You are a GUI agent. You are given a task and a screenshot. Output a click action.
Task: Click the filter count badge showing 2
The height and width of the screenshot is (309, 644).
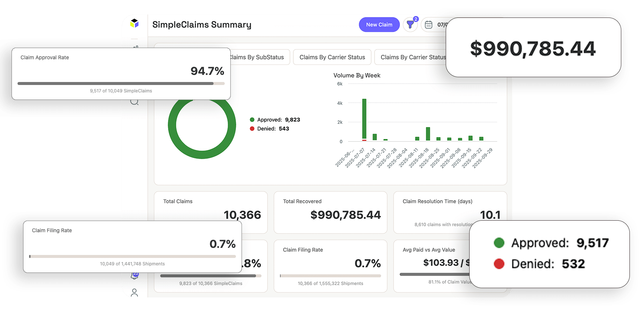(x=416, y=19)
